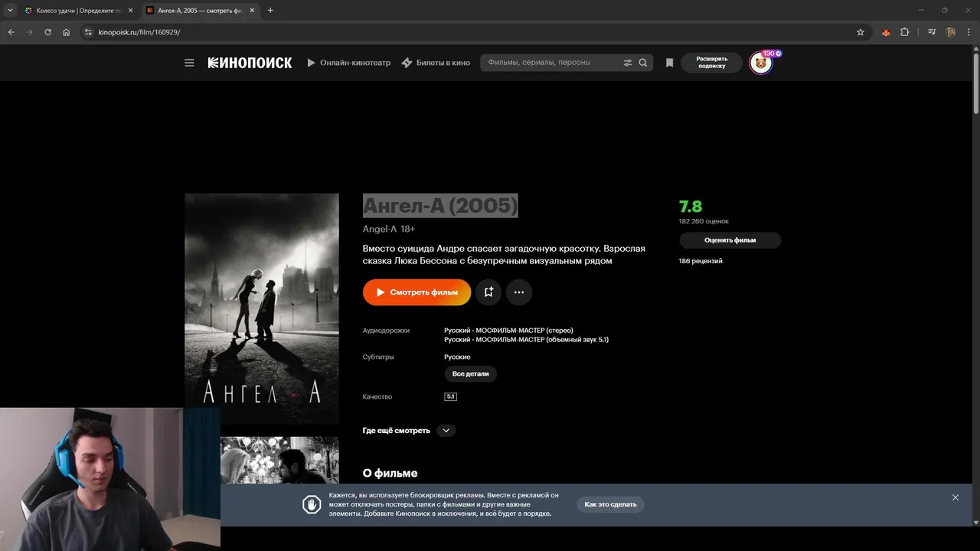Open the Chrome profile avatar
Image resolution: width=980 pixels, height=551 pixels.
(x=950, y=32)
